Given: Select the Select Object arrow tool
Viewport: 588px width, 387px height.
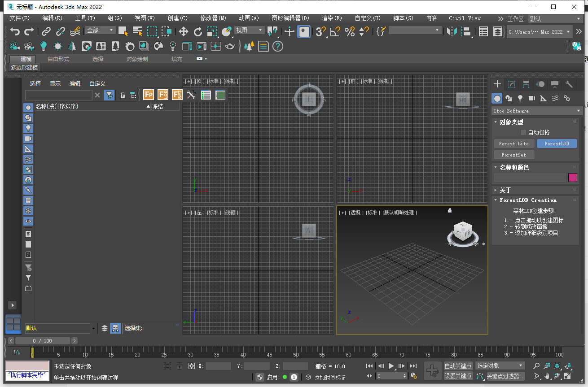Looking at the screenshot, I should (123, 31).
